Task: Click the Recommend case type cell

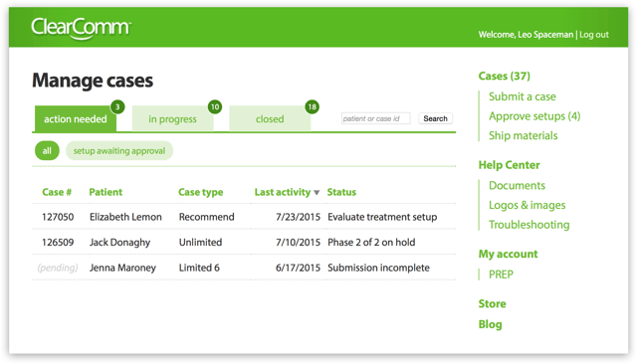Action: click(x=206, y=217)
